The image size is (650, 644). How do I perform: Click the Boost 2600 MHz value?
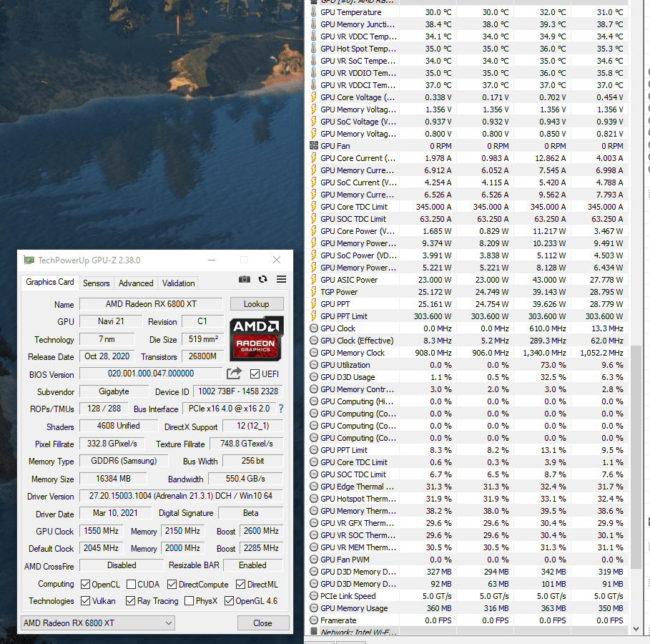pyautogui.click(x=261, y=531)
